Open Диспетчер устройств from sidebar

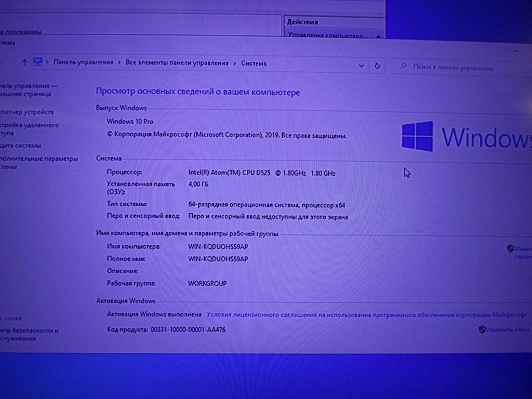click(x=27, y=112)
